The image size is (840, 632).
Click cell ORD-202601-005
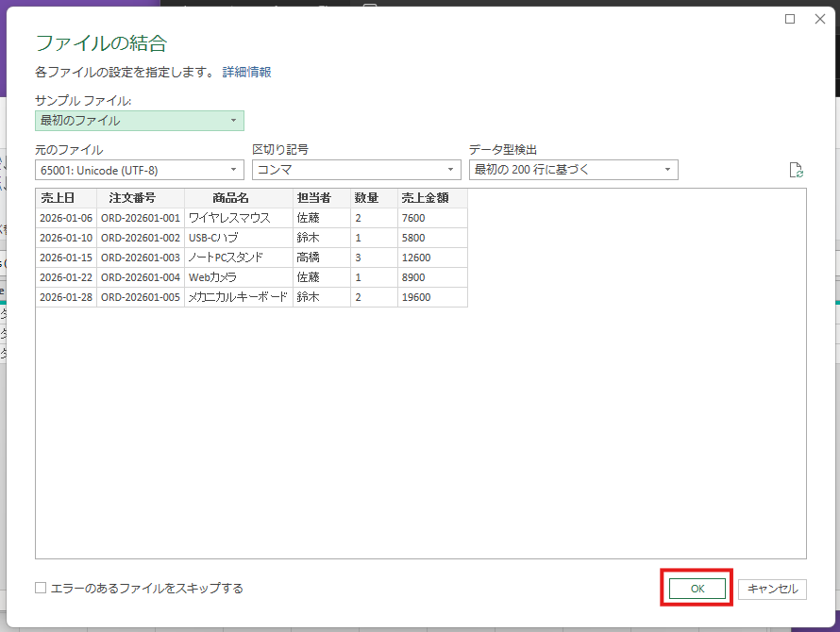coord(141,297)
